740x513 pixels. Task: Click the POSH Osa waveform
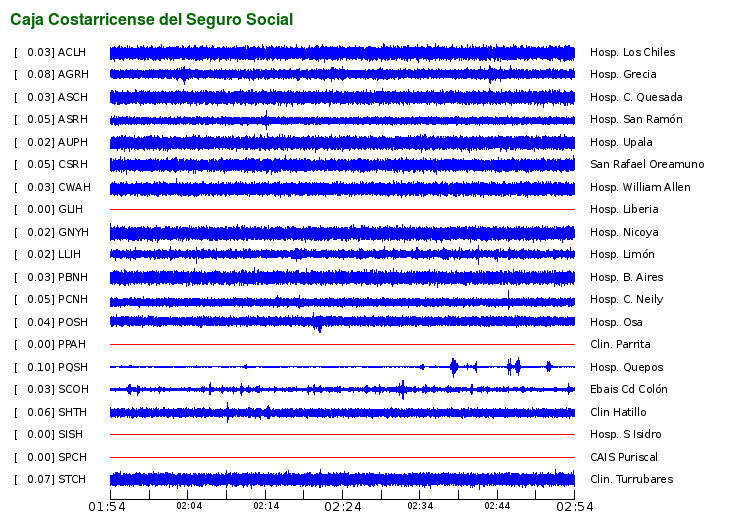pos(342,322)
